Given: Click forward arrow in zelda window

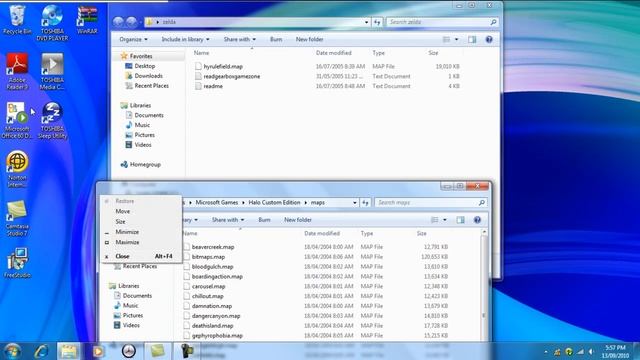Looking at the screenshot, I should click(131, 22).
